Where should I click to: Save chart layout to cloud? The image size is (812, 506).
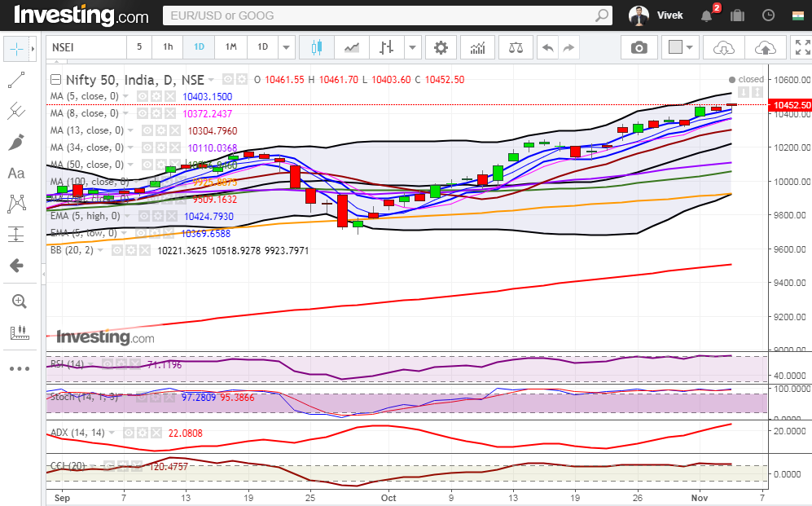pos(765,47)
